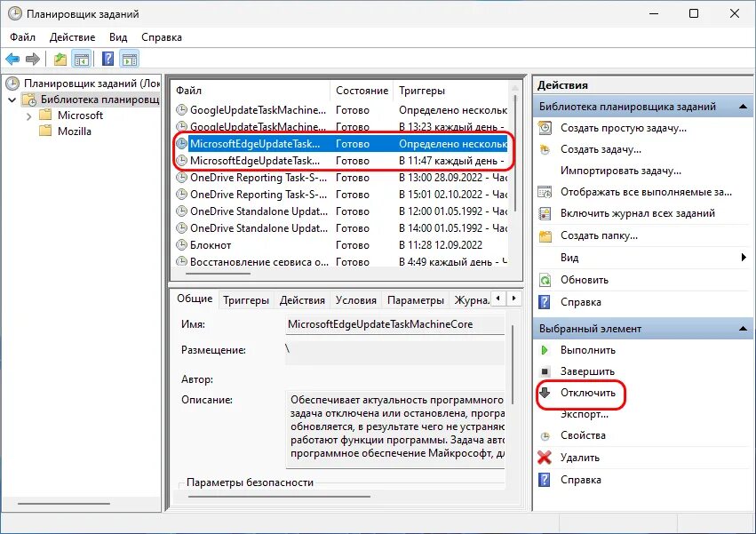
Task: Click the task list vertical scrollbar
Action: (515, 153)
